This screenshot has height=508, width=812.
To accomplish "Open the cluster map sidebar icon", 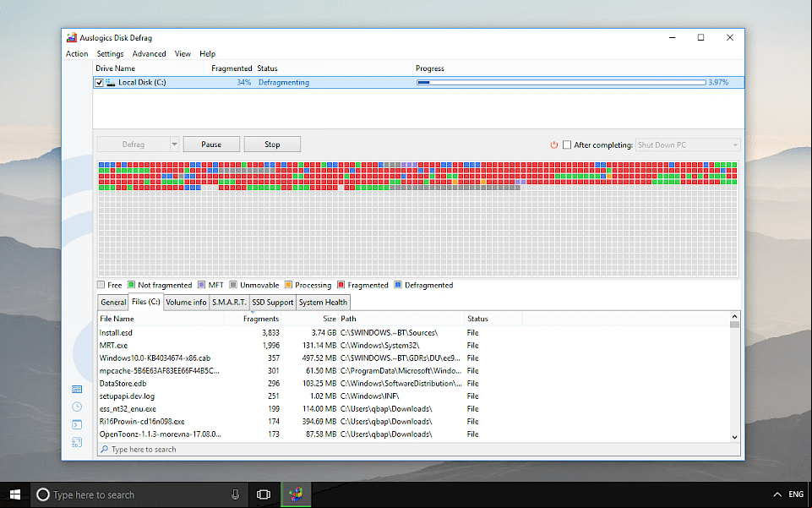I will (77, 390).
